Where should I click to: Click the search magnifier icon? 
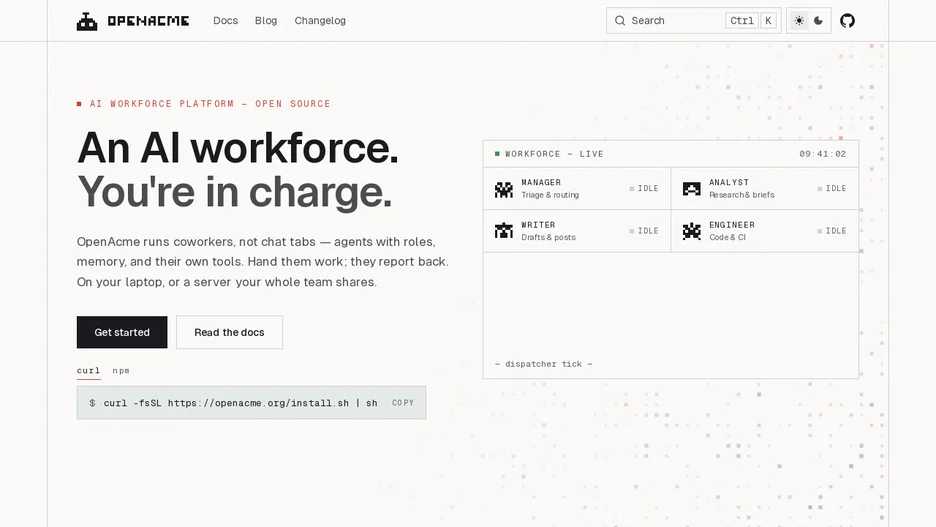(620, 21)
